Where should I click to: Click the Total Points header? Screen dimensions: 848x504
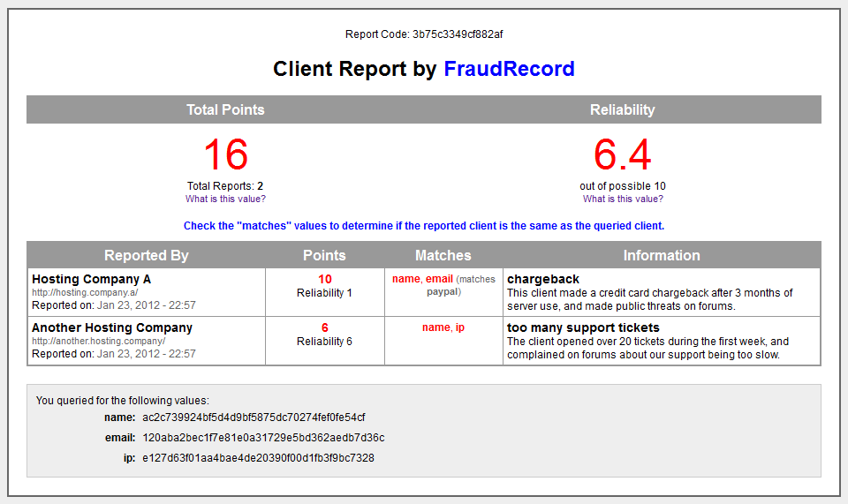coord(225,109)
